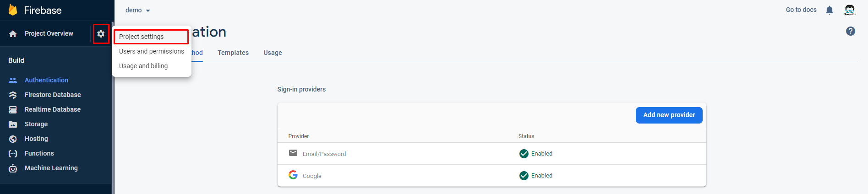Click the Machine Learning robot icon
The image size is (868, 194).
pos(13,168)
